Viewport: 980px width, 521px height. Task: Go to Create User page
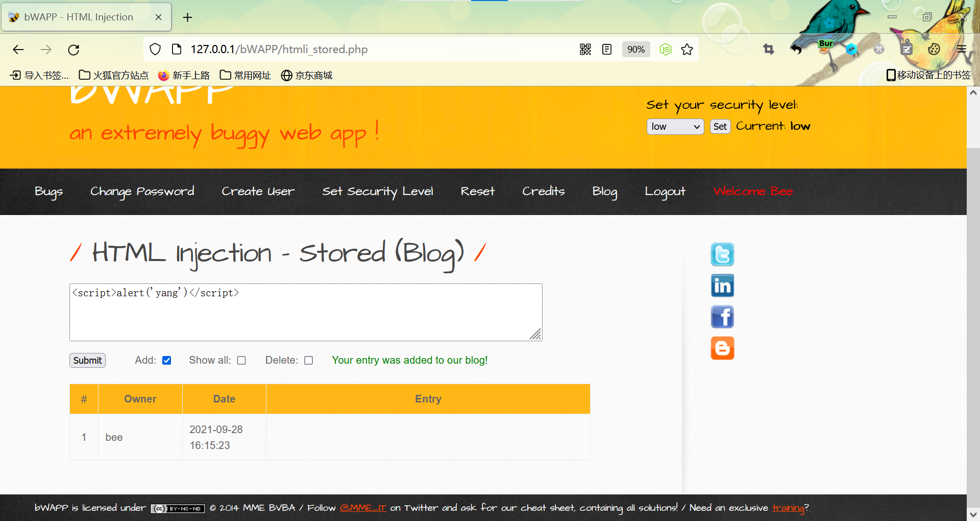click(x=258, y=192)
